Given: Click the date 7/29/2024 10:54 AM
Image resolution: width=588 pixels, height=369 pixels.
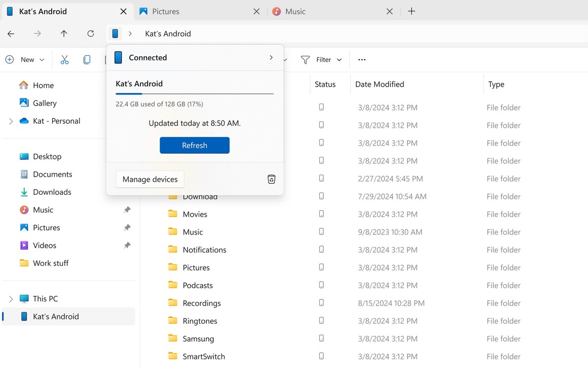Looking at the screenshot, I should tap(392, 196).
